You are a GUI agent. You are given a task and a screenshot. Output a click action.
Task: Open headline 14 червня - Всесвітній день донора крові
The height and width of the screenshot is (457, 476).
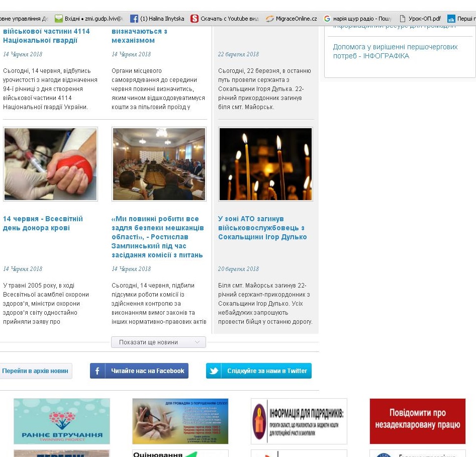tap(43, 223)
